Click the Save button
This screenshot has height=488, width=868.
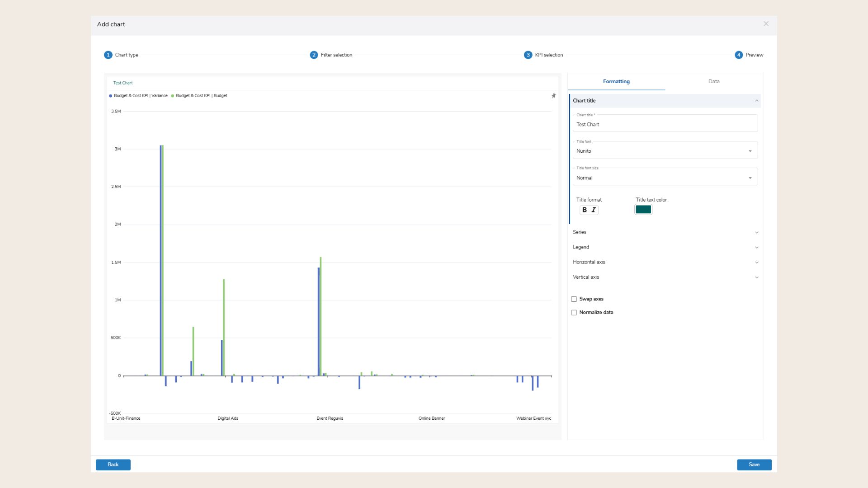754,465
